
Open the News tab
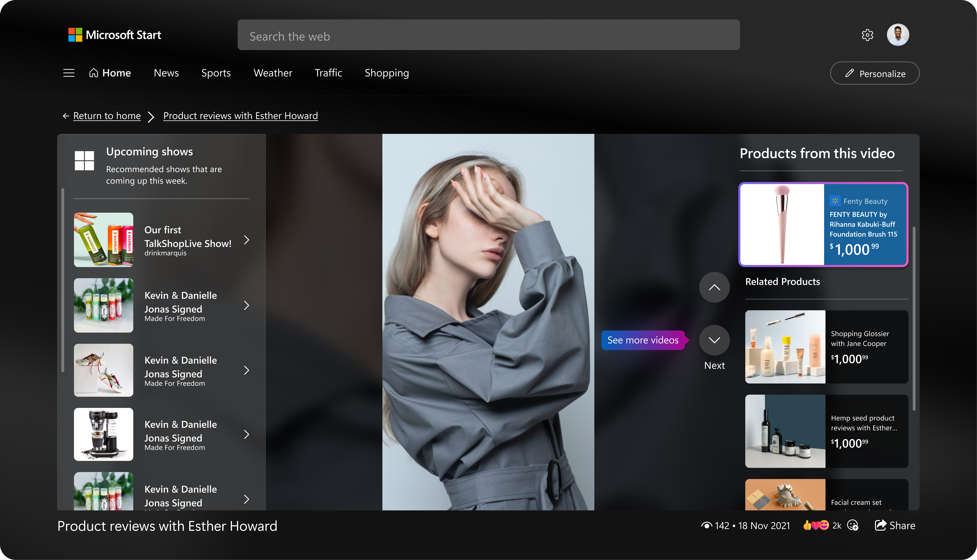tap(166, 73)
